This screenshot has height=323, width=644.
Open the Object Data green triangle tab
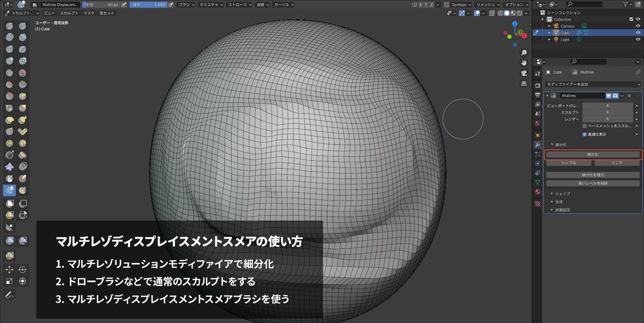pos(538,182)
